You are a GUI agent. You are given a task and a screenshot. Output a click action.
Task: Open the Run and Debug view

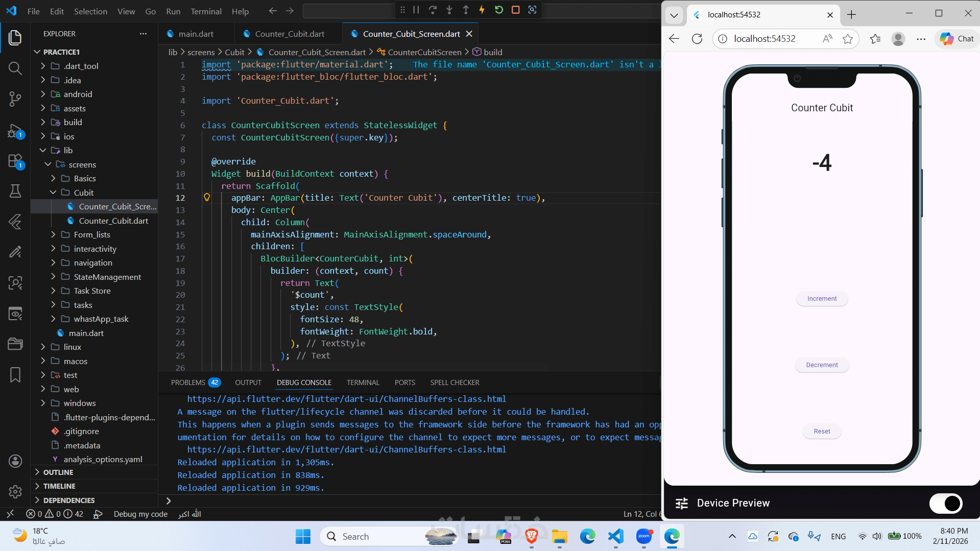[15, 131]
